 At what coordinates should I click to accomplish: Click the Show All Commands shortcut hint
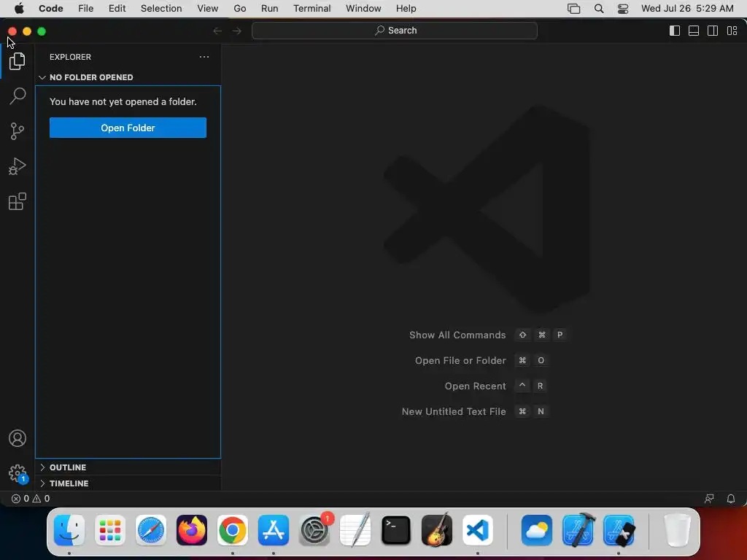(488, 335)
